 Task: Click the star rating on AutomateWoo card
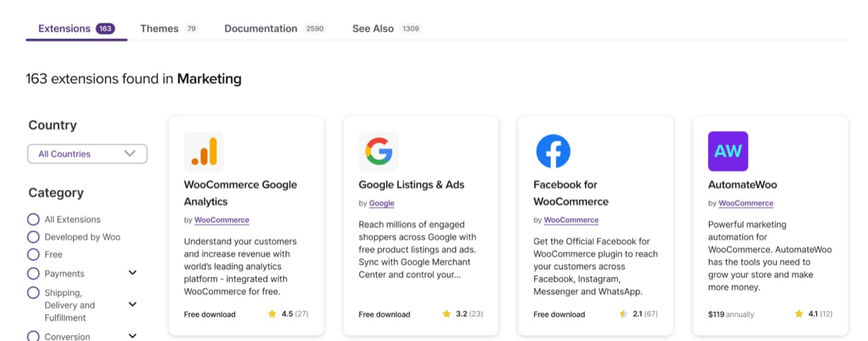point(798,314)
